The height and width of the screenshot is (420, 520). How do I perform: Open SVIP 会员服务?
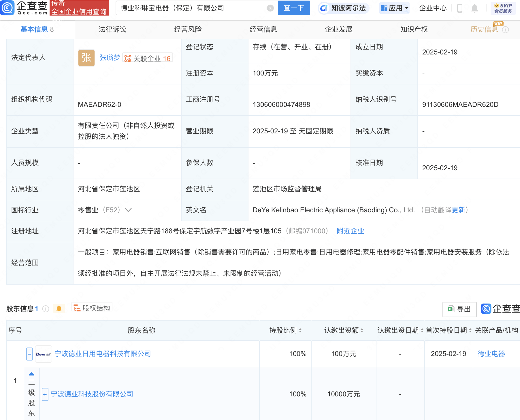(503, 8)
